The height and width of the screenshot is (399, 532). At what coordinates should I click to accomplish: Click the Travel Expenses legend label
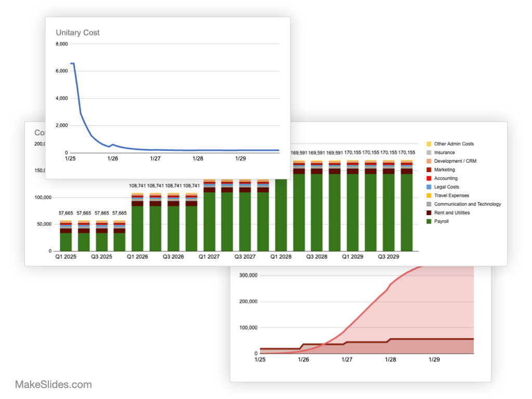pos(451,196)
